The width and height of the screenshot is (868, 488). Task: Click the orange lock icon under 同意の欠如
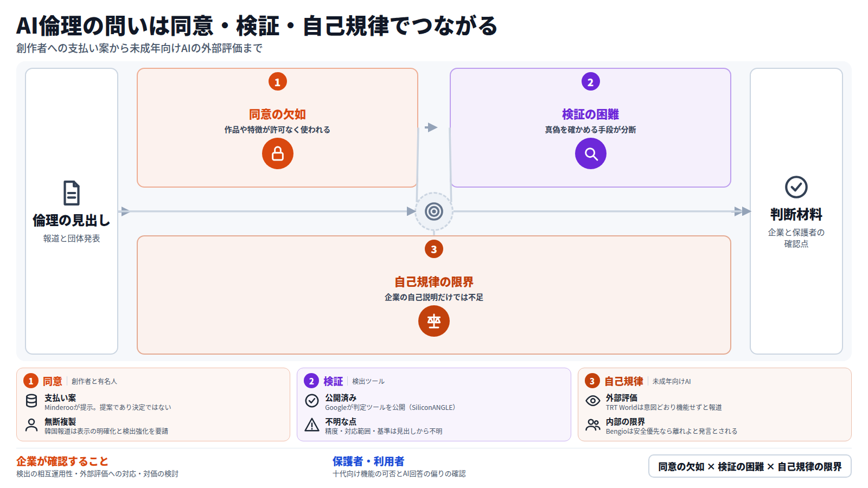(x=278, y=153)
